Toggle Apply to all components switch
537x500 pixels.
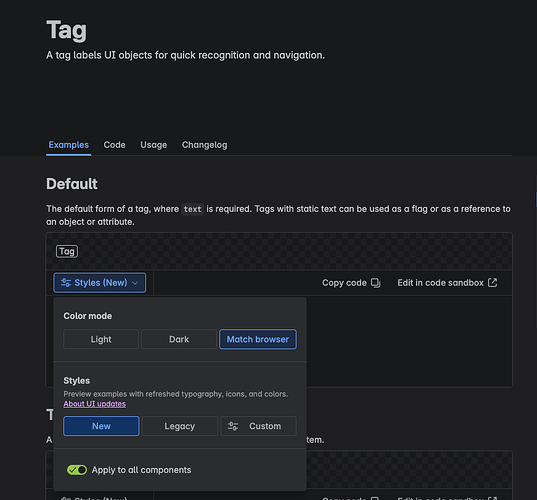77,470
